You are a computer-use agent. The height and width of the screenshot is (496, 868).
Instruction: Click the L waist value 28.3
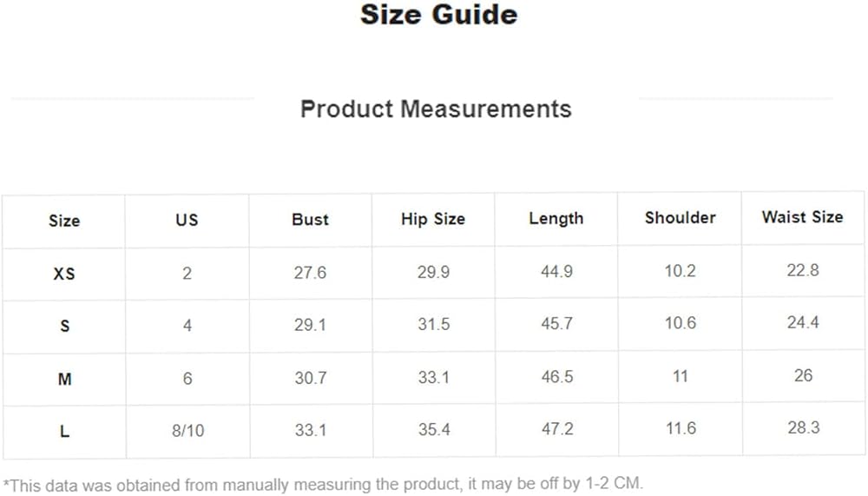tap(803, 427)
